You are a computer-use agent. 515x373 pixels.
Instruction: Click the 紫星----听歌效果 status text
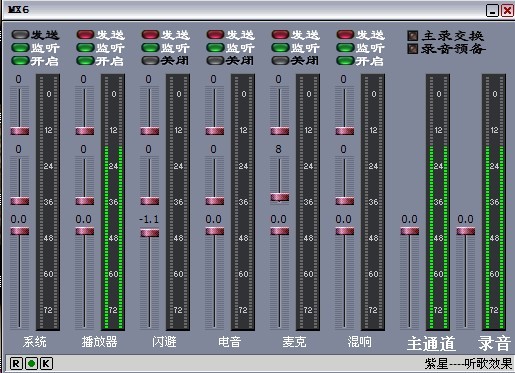[468, 364]
